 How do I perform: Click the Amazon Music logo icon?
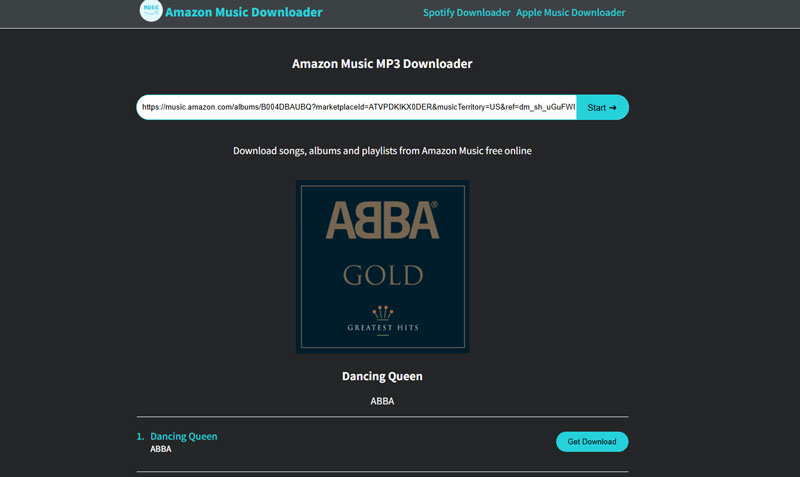151,10
